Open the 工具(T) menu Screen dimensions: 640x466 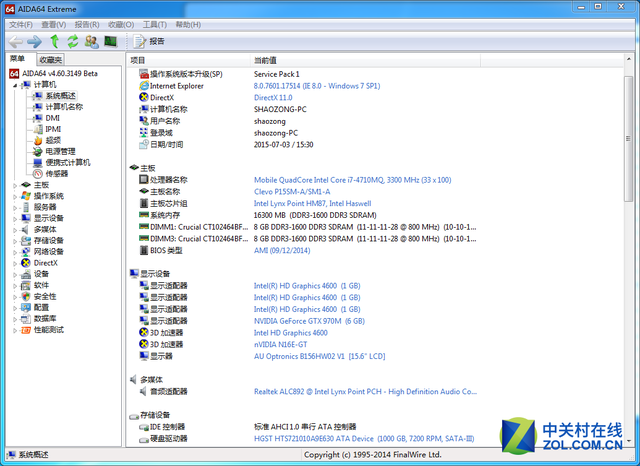point(154,24)
